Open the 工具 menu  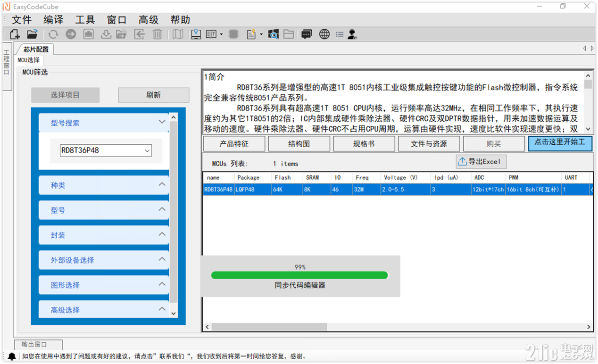85,20
